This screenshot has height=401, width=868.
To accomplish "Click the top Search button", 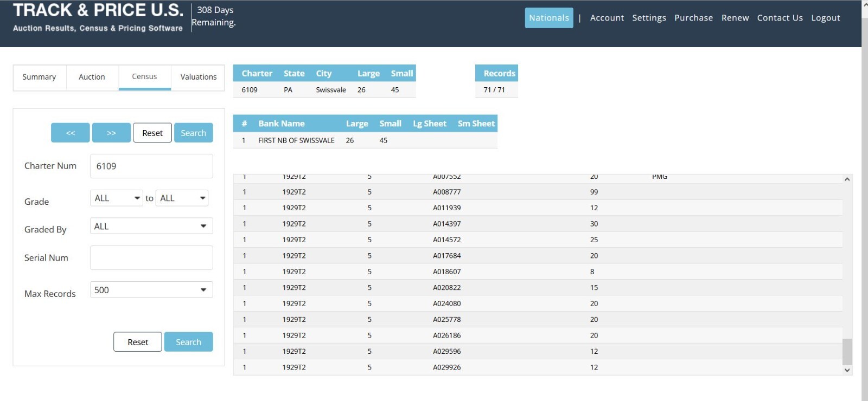I will click(194, 133).
